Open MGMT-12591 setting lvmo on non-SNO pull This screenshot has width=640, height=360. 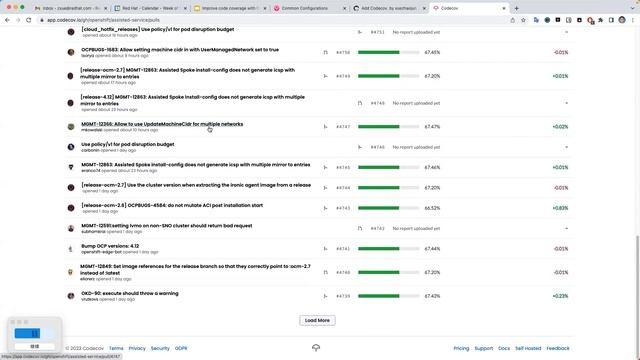pos(167,226)
